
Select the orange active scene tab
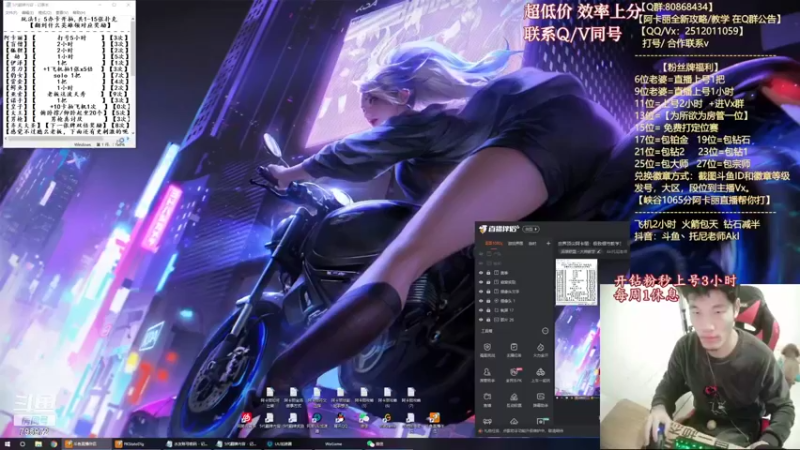click(x=494, y=243)
